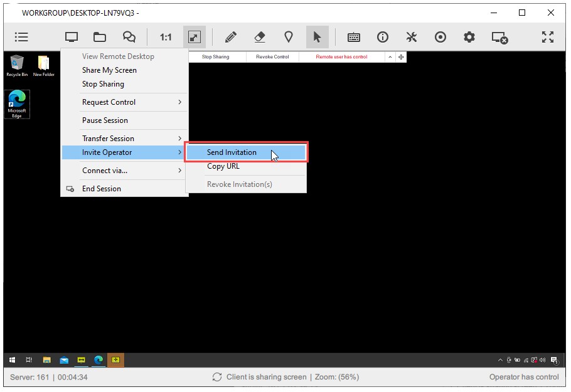Activate the laser pointer tool
This screenshot has width=571, height=392.
pyautogui.click(x=288, y=37)
